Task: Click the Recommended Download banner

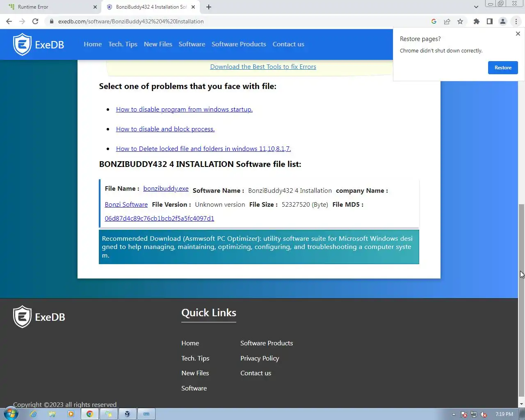Action: 259,247
